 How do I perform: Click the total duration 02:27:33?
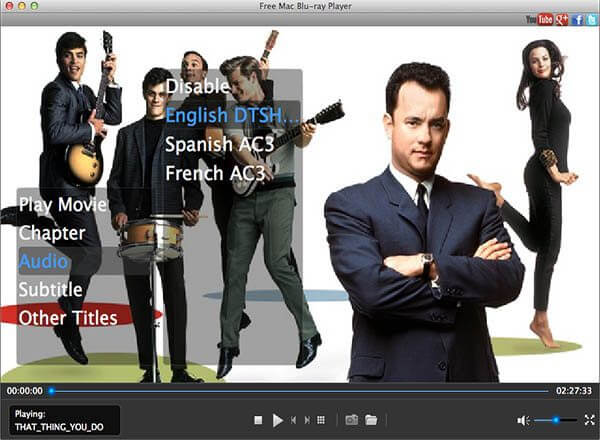pos(574,391)
